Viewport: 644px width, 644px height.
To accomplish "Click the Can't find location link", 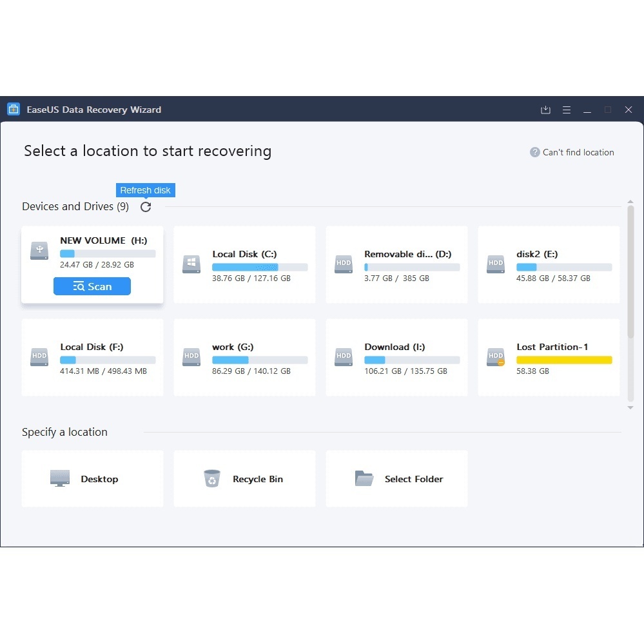I will [x=572, y=153].
